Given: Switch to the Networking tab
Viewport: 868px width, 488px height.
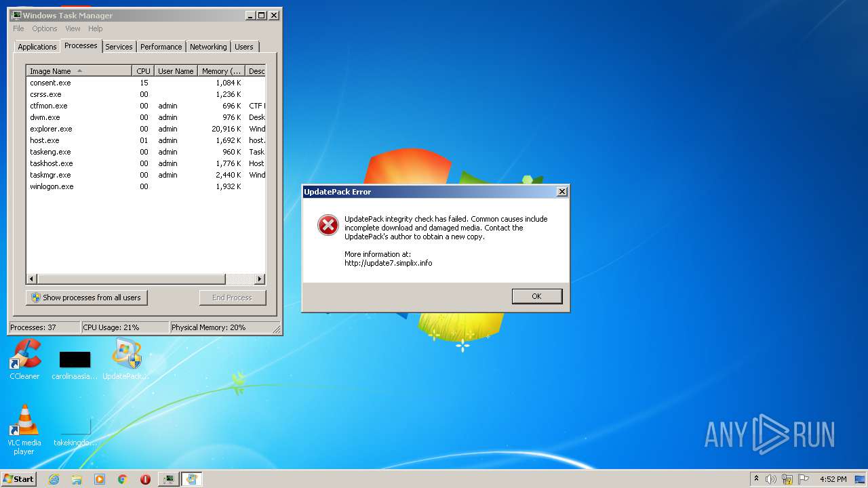Looking at the screenshot, I should 208,47.
